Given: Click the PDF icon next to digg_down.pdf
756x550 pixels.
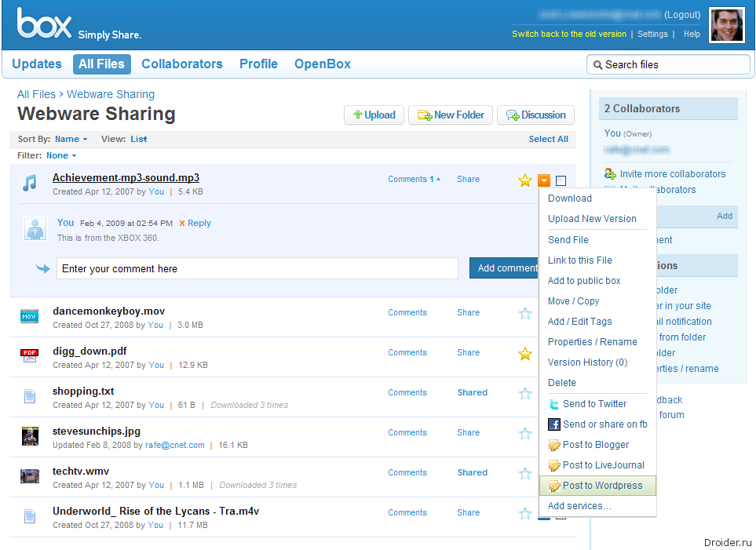Looking at the screenshot, I should pyautogui.click(x=29, y=355).
